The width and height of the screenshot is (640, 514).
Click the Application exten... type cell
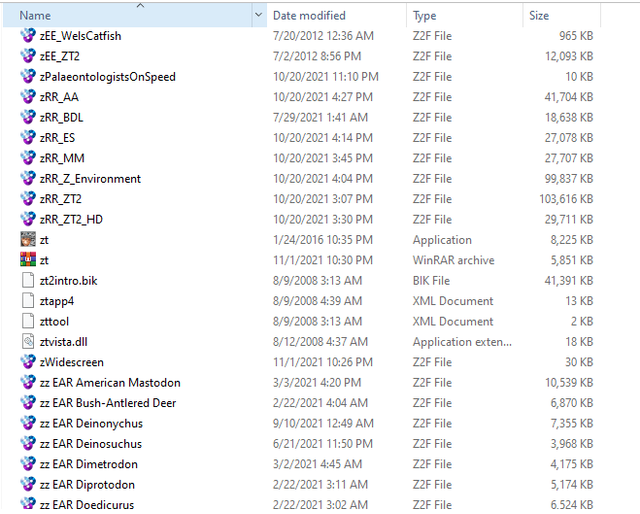click(462, 342)
